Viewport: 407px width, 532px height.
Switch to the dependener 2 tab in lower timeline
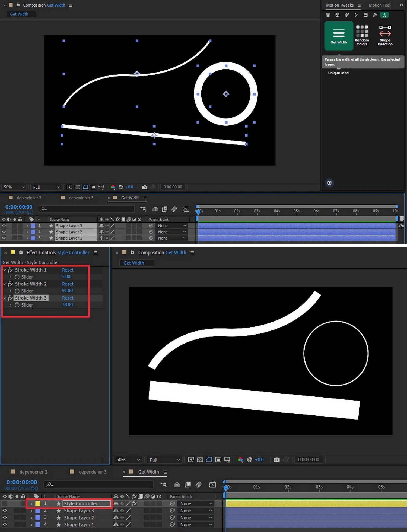[33, 472]
